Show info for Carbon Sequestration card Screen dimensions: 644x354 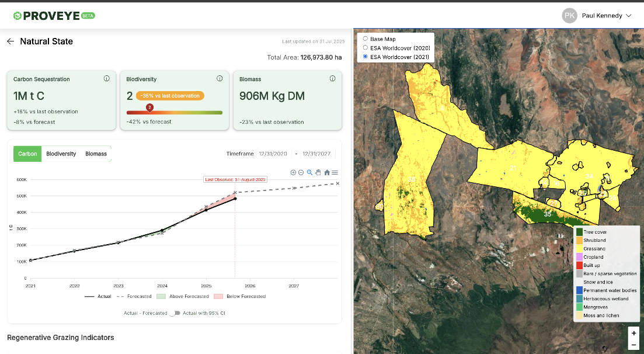tap(106, 78)
